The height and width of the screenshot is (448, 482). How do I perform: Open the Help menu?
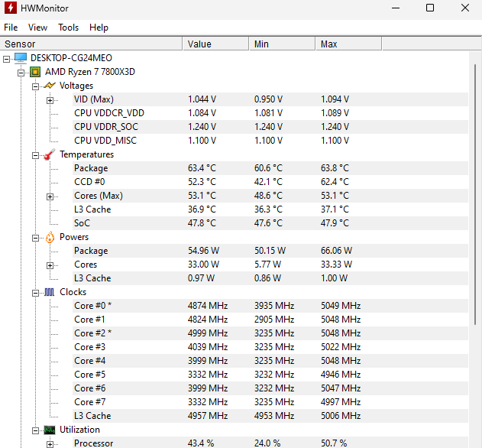[99, 28]
